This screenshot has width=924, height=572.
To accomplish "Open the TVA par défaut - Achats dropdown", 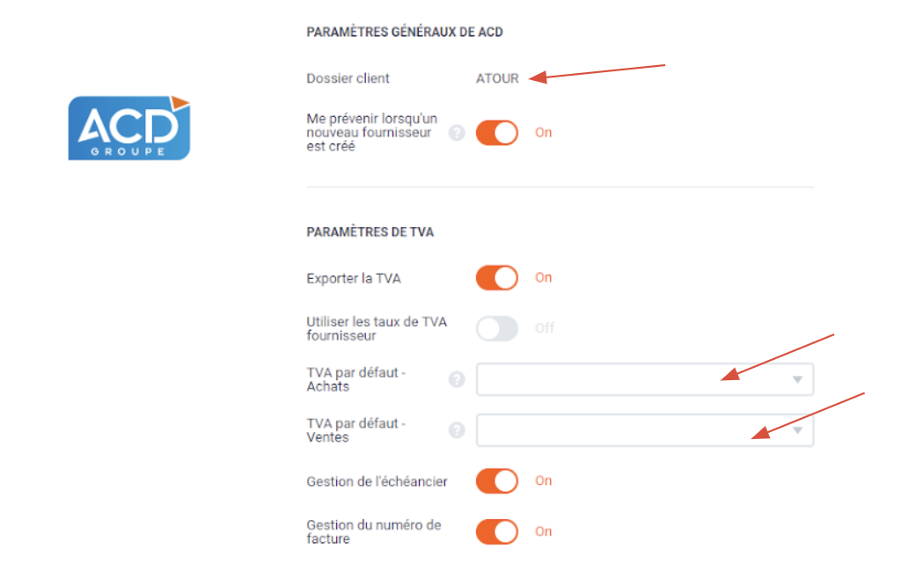I will [x=645, y=379].
